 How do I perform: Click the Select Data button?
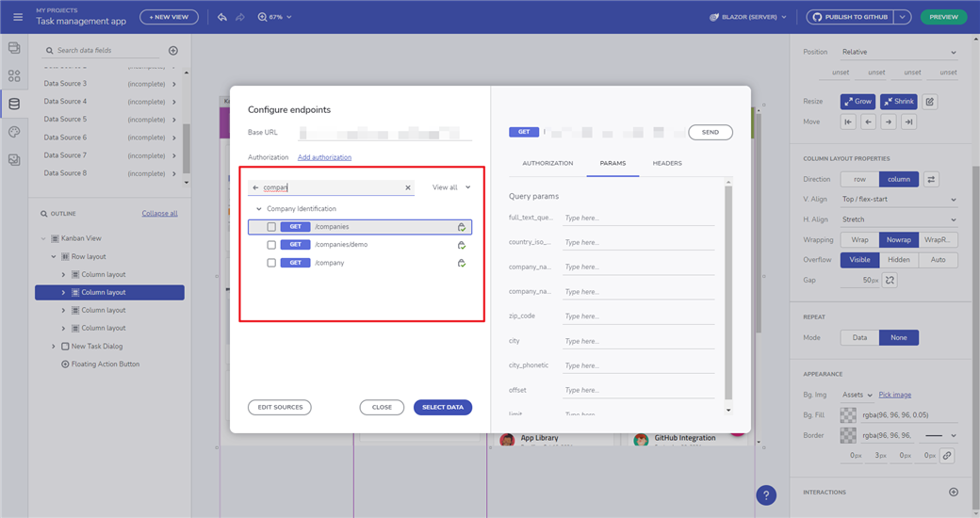tap(442, 407)
